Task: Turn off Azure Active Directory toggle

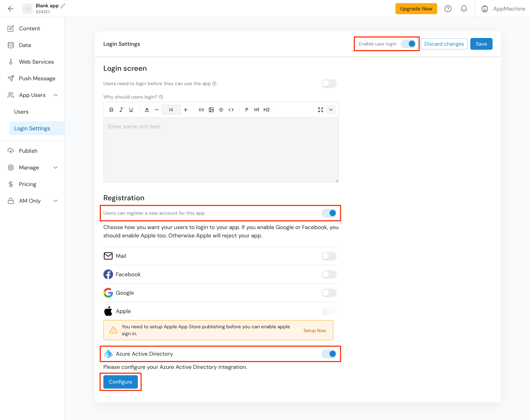Action: 329,354
